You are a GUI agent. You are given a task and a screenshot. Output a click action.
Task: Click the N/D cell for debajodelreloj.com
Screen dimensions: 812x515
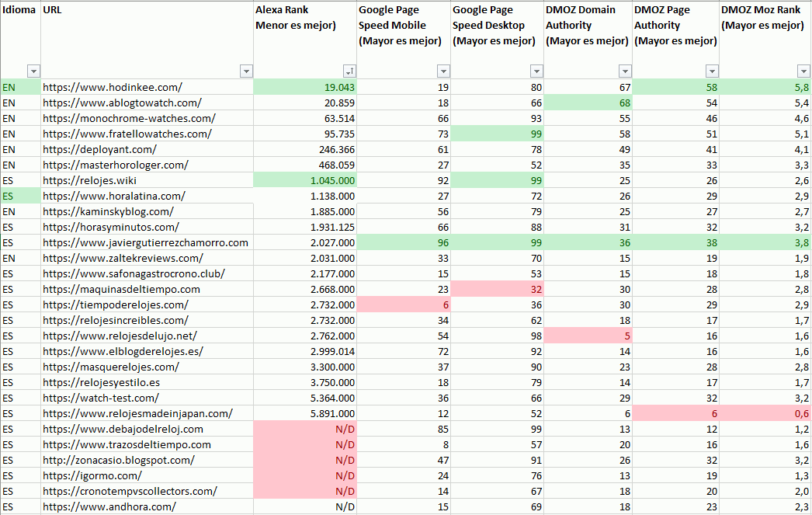click(x=305, y=429)
